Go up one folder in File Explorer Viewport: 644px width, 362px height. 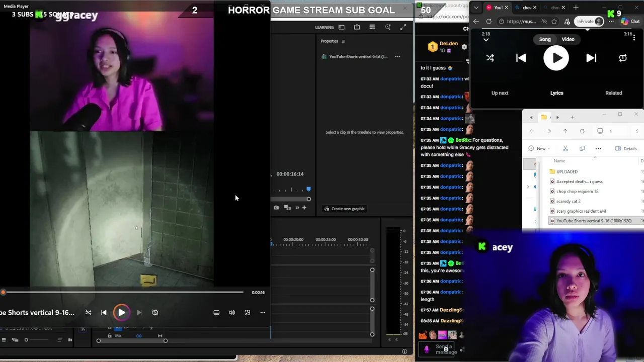[565, 131]
